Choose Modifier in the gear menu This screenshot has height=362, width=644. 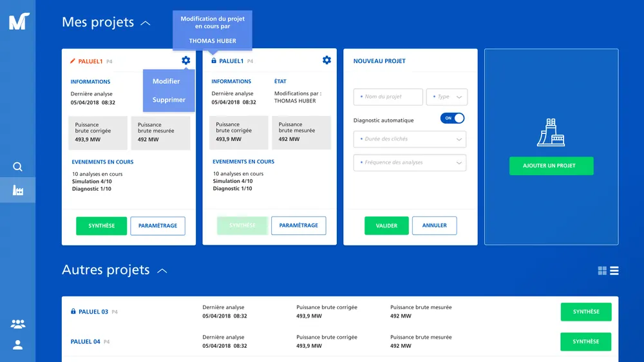166,81
